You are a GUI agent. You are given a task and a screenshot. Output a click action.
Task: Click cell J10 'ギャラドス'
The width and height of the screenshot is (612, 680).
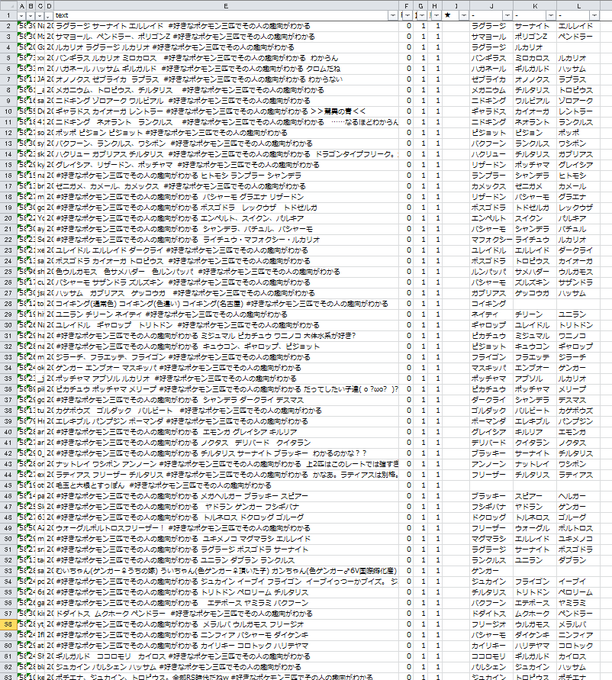[491, 111]
